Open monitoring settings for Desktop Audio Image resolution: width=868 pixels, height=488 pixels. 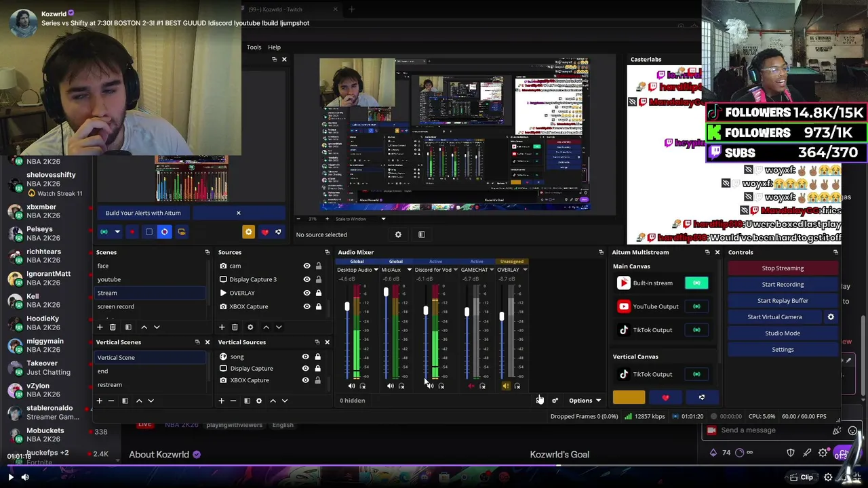coord(363,386)
